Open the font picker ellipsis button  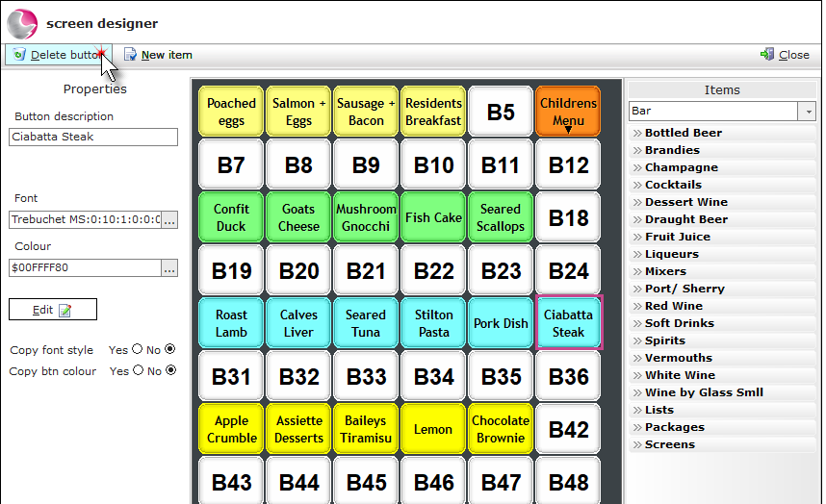(169, 220)
